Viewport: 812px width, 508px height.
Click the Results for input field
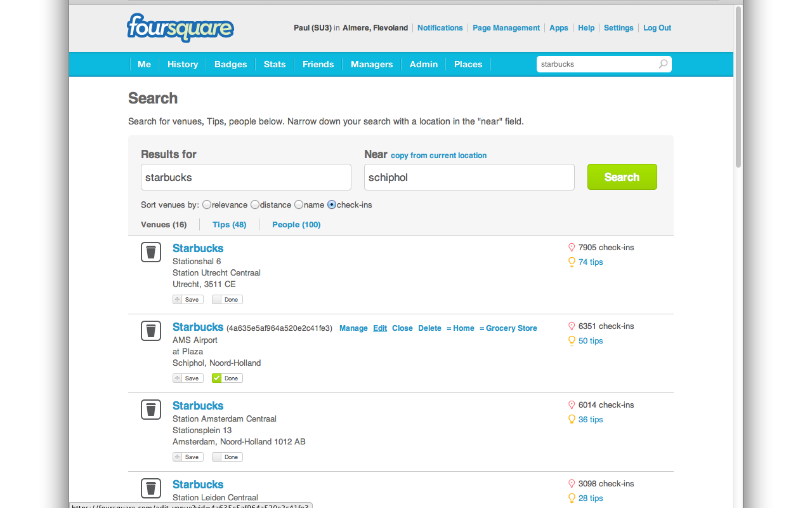(x=246, y=177)
